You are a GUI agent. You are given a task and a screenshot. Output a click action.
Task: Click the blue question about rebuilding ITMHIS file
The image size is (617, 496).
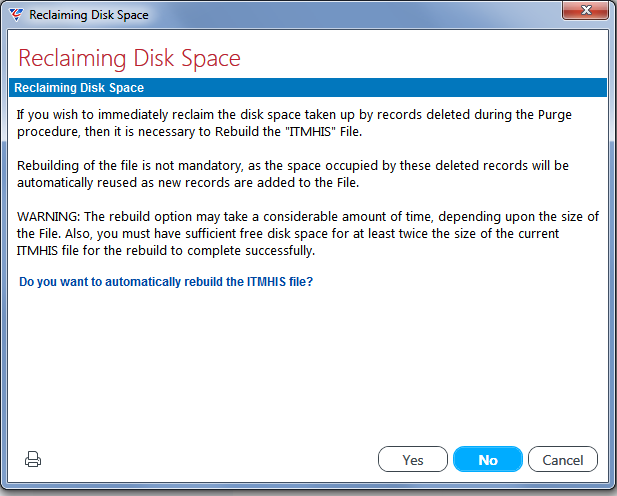point(166,282)
